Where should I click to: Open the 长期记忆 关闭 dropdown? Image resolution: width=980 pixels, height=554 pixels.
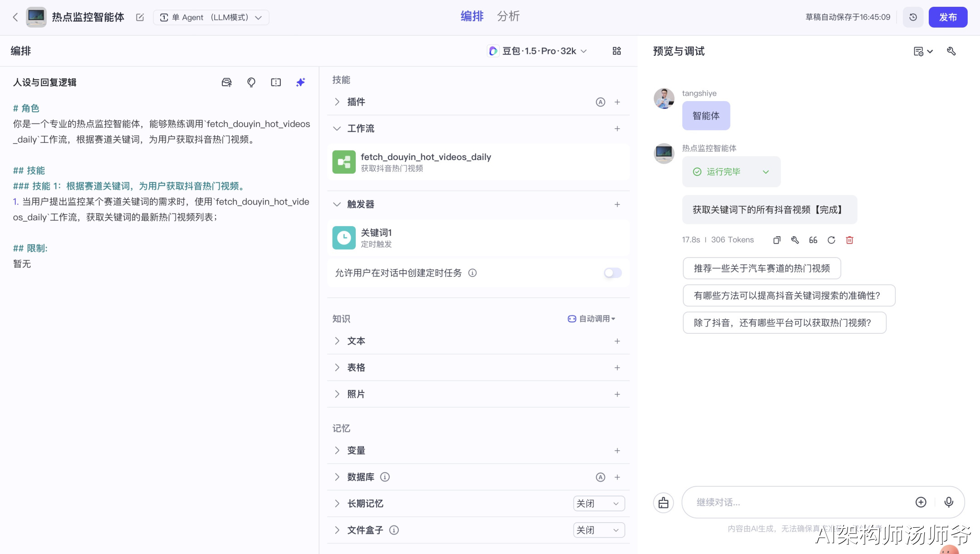pyautogui.click(x=598, y=503)
